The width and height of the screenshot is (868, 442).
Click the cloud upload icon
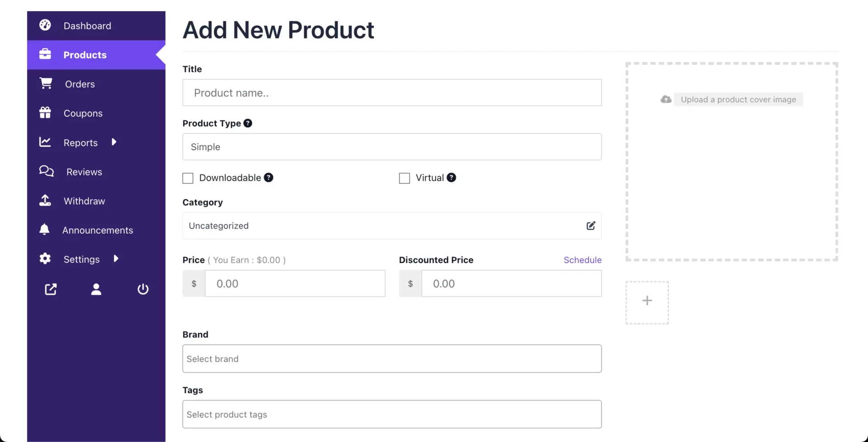pos(666,99)
